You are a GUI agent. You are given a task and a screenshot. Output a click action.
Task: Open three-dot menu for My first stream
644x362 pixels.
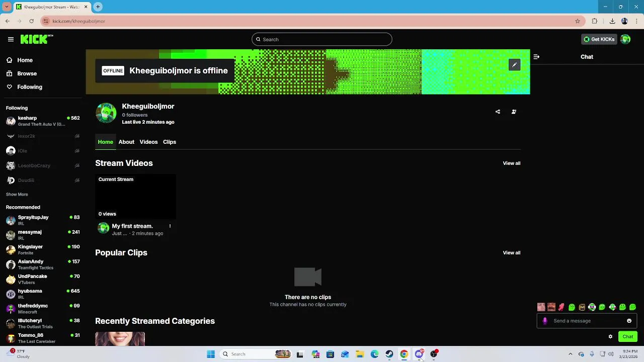(x=170, y=226)
